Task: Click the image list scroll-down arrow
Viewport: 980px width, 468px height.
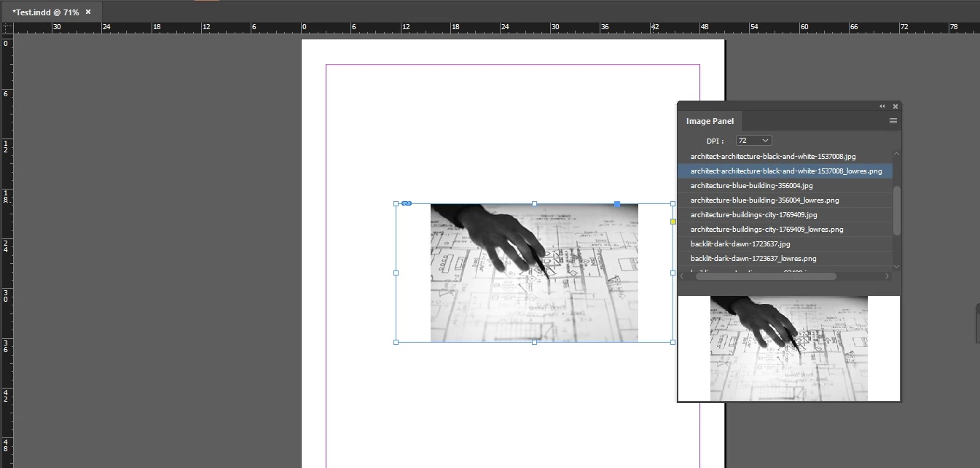Action: point(897,265)
